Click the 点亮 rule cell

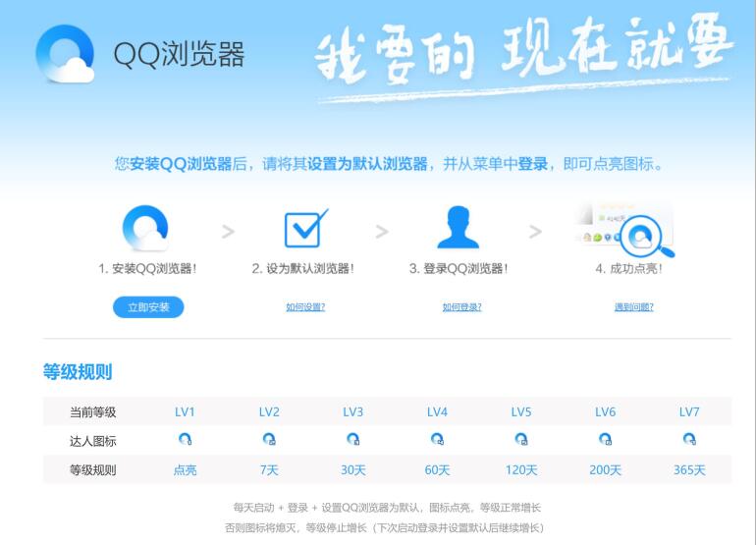coord(186,469)
